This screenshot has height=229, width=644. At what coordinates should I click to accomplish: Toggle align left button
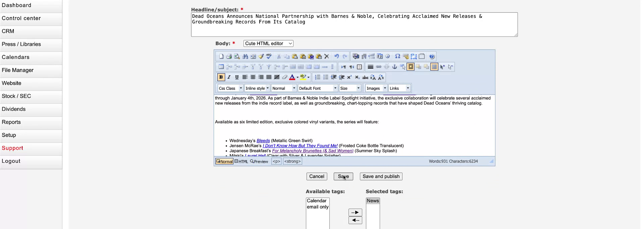click(x=245, y=77)
